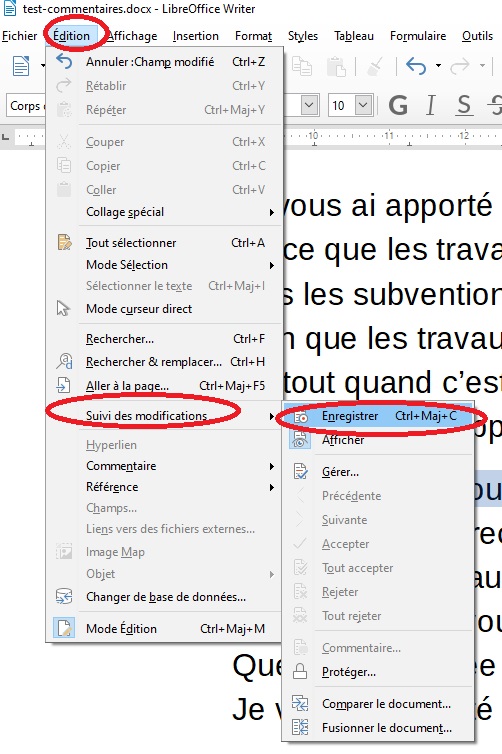Click the cursor icon for Mode curseur direct
This screenshot has height=754, width=502.
63,308
